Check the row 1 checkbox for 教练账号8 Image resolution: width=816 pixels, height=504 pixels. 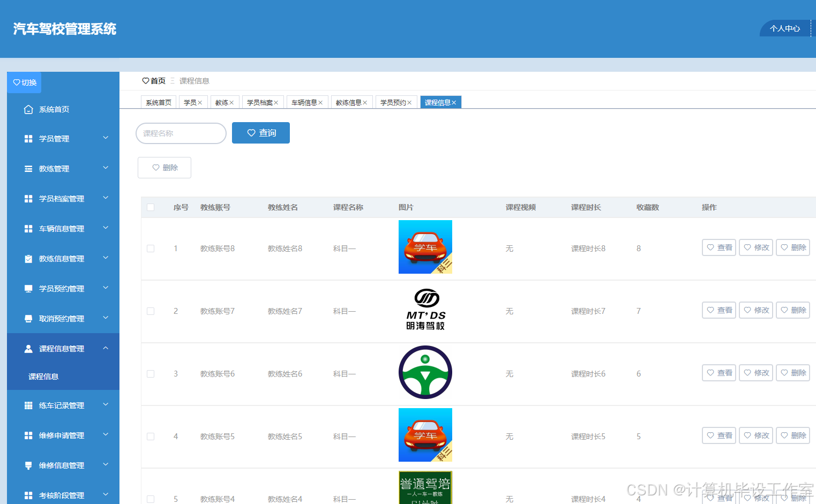click(x=151, y=249)
